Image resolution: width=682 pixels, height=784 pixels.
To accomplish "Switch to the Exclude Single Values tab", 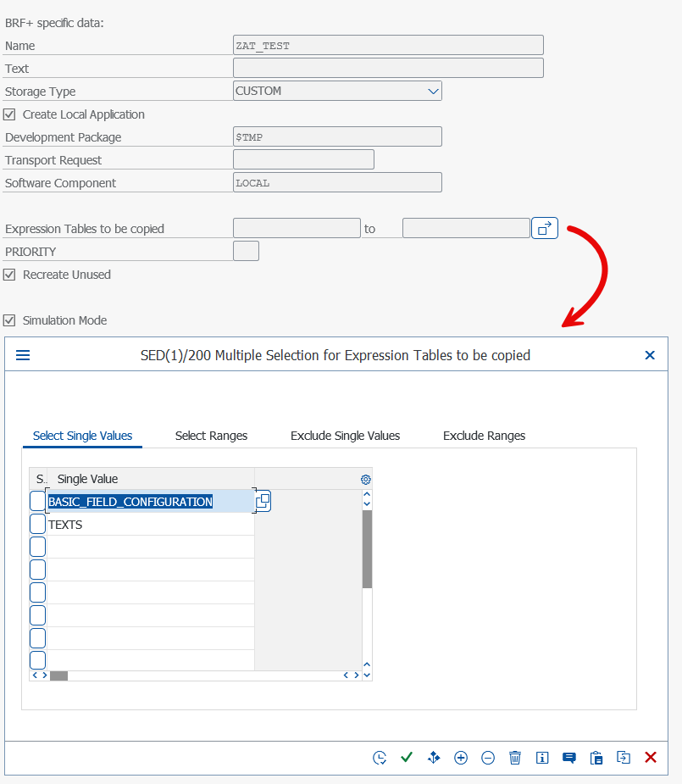I will tap(345, 436).
